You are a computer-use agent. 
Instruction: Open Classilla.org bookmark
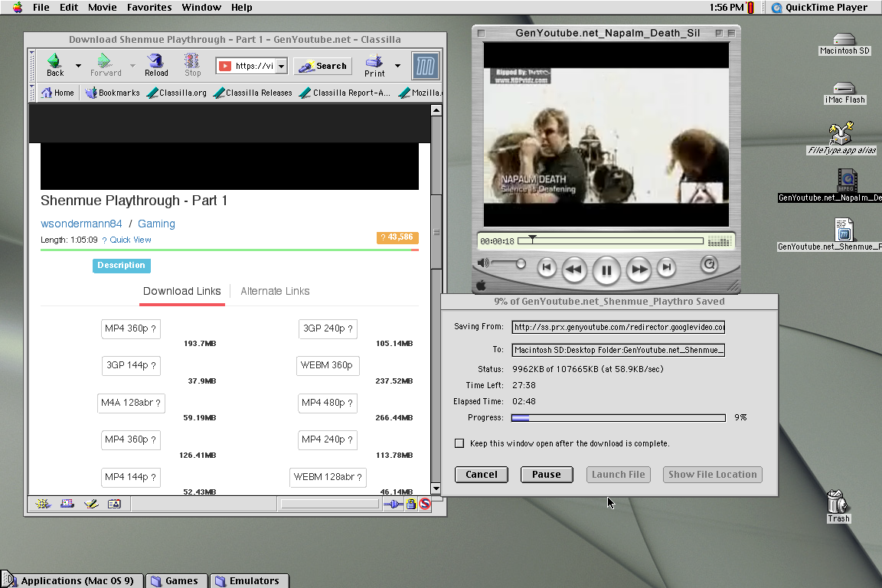(177, 93)
